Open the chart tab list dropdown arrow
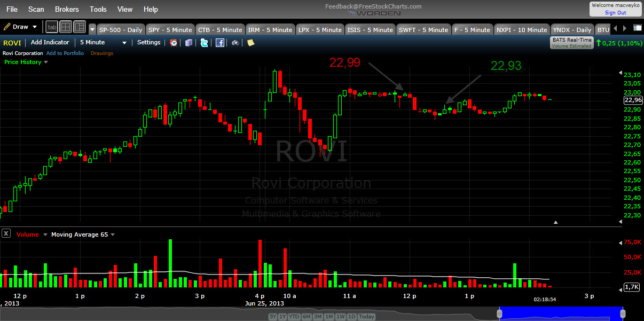 coord(92,29)
